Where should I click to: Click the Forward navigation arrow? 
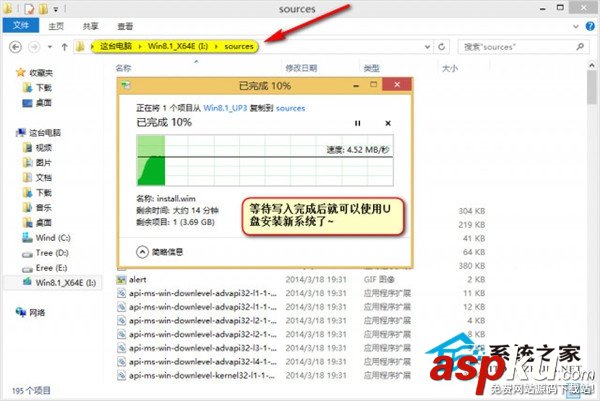(x=34, y=47)
